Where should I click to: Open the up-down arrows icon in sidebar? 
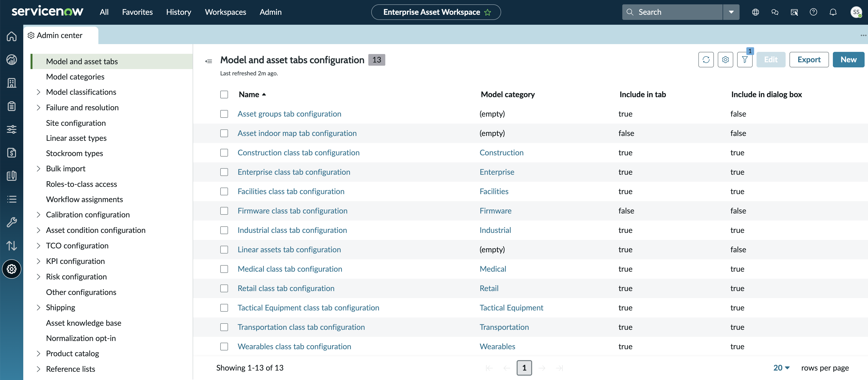[11, 245]
